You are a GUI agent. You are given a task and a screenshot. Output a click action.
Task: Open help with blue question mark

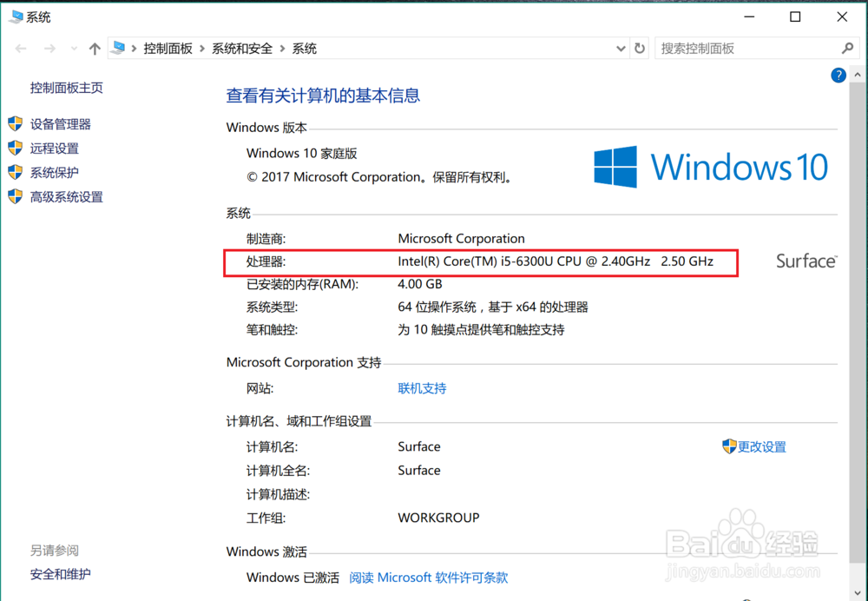point(838,75)
